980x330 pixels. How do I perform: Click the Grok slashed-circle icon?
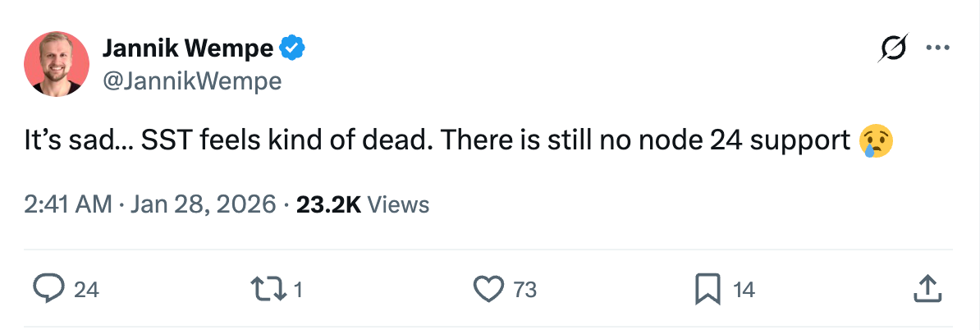coord(892,49)
